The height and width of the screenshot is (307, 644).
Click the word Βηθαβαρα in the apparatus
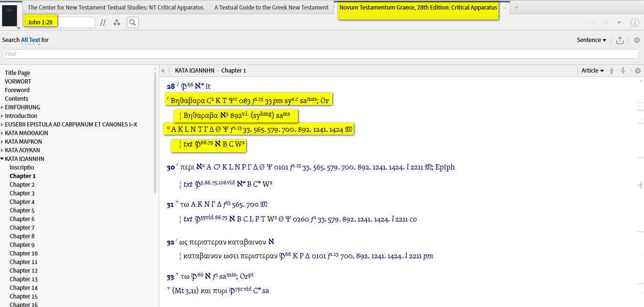(x=188, y=101)
